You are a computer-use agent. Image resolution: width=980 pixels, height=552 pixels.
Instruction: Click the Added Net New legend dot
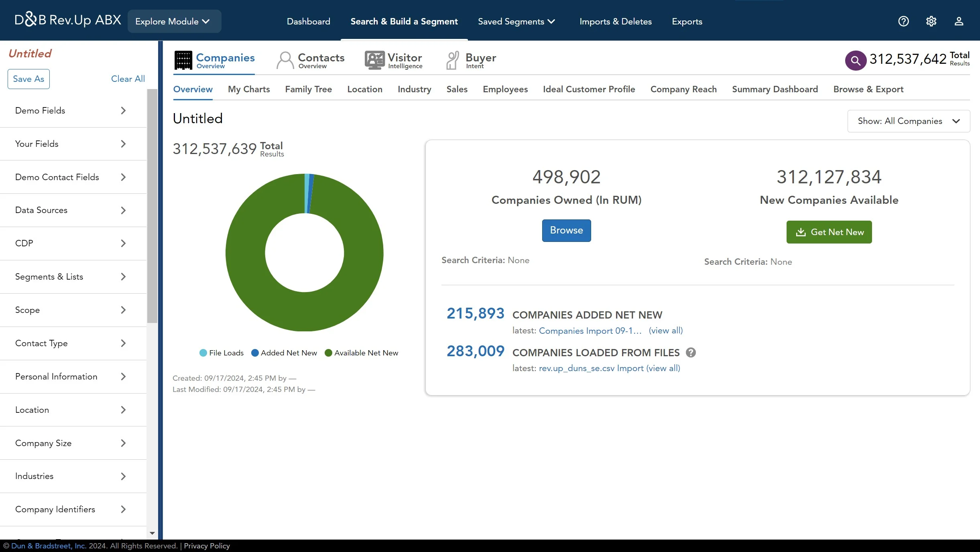(255, 353)
